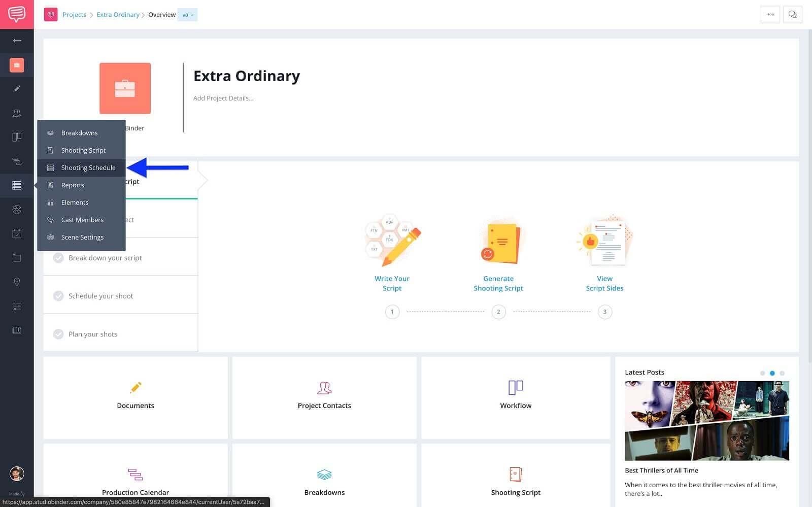Screen dimensions: 812x507
Task: Open the Project Contacts card
Action: click(324, 397)
